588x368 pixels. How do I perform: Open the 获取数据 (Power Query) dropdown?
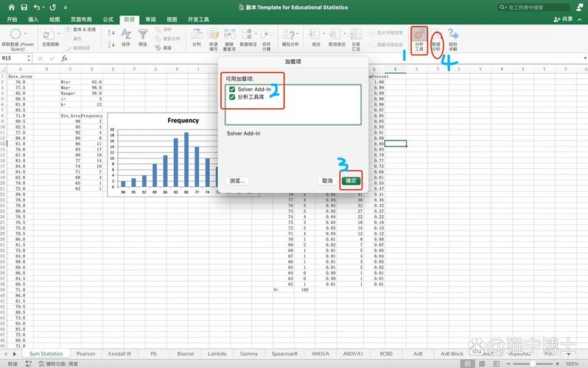(16, 37)
